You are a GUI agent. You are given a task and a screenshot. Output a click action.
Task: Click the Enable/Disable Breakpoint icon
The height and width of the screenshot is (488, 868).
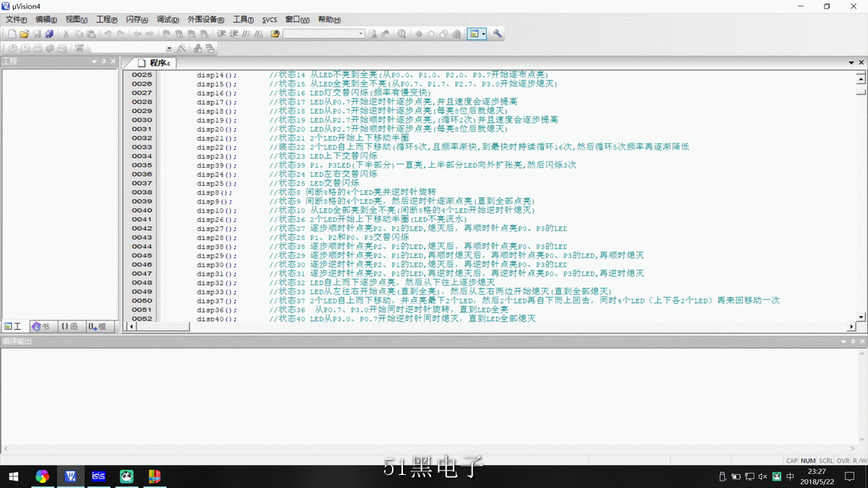tap(431, 34)
